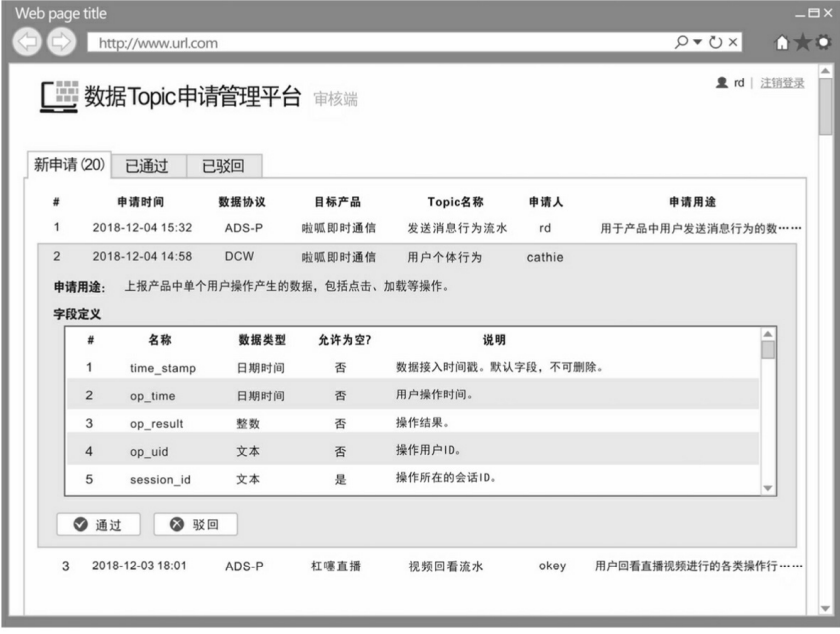Click the search magnifier icon in address bar
The width and height of the screenshot is (840, 634).
[681, 42]
